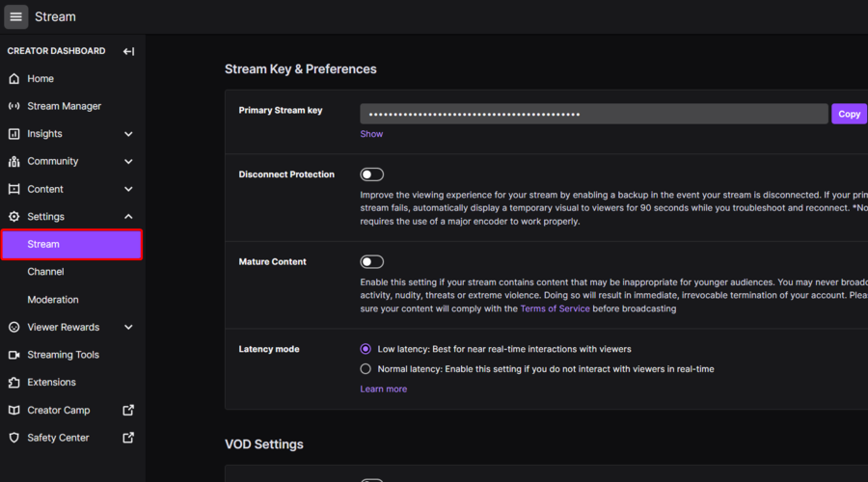Collapse the Creator Dashboard sidebar
868x482 pixels.
click(x=128, y=51)
